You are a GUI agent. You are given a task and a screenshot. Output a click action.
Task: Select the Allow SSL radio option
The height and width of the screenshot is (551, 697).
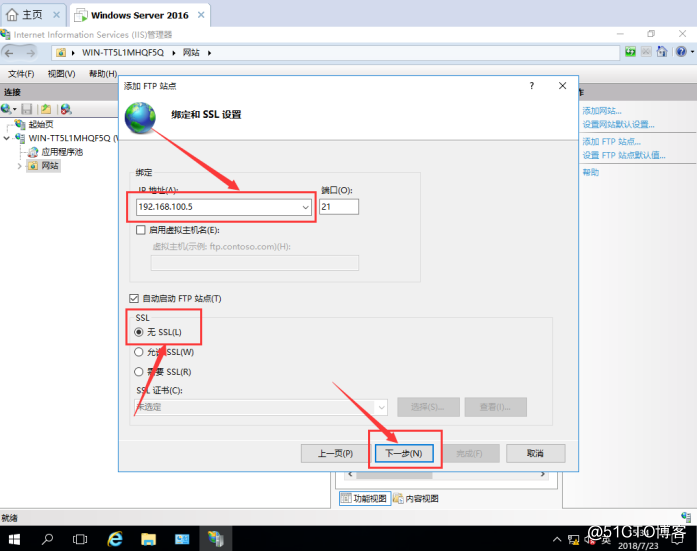(x=139, y=352)
